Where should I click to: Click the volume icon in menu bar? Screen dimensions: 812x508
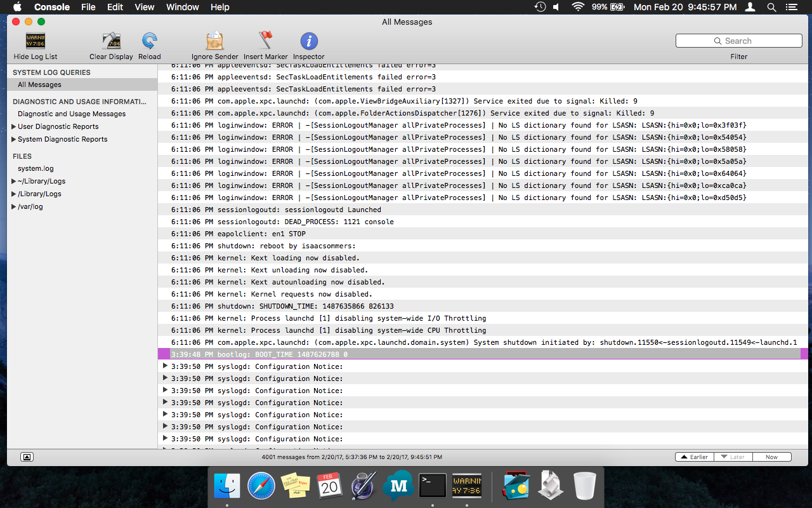pyautogui.click(x=556, y=7)
